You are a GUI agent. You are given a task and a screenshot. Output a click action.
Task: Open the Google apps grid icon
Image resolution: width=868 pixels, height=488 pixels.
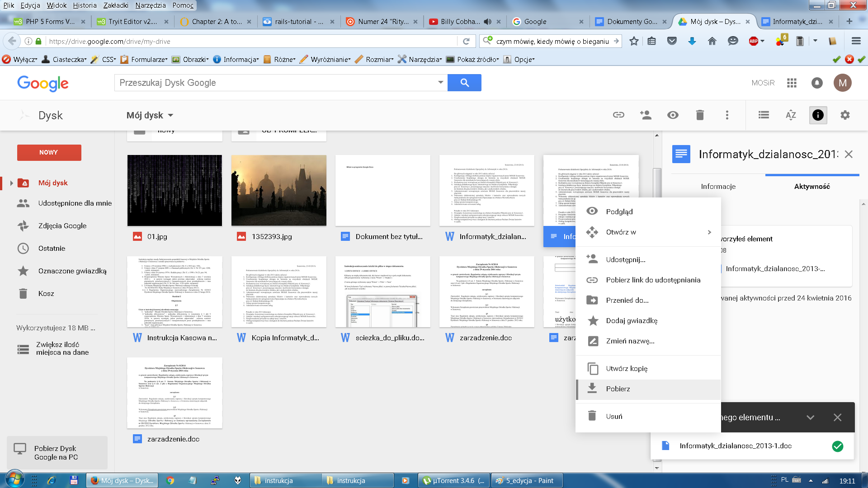pos(792,83)
